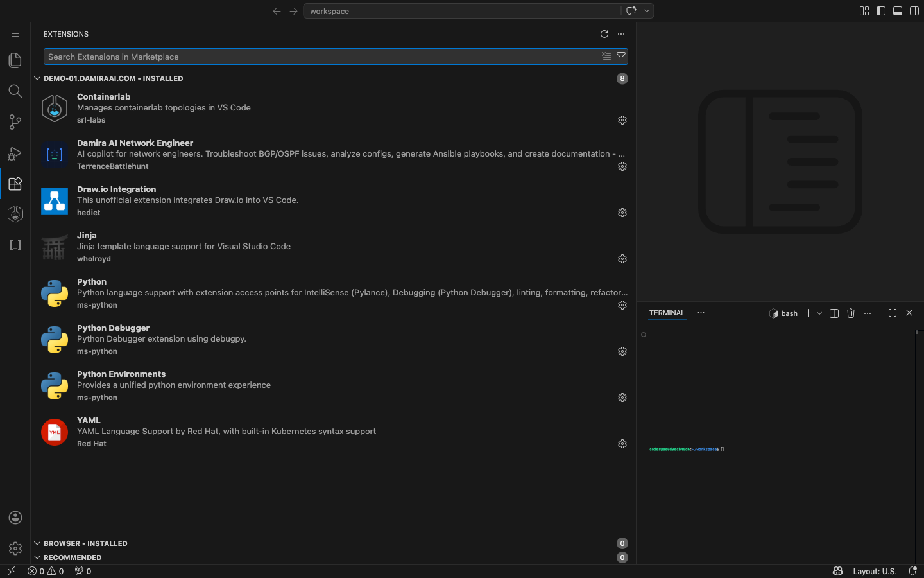Open the Python Debugger extension entry
The height and width of the screenshot is (578, 924).
coord(333,340)
